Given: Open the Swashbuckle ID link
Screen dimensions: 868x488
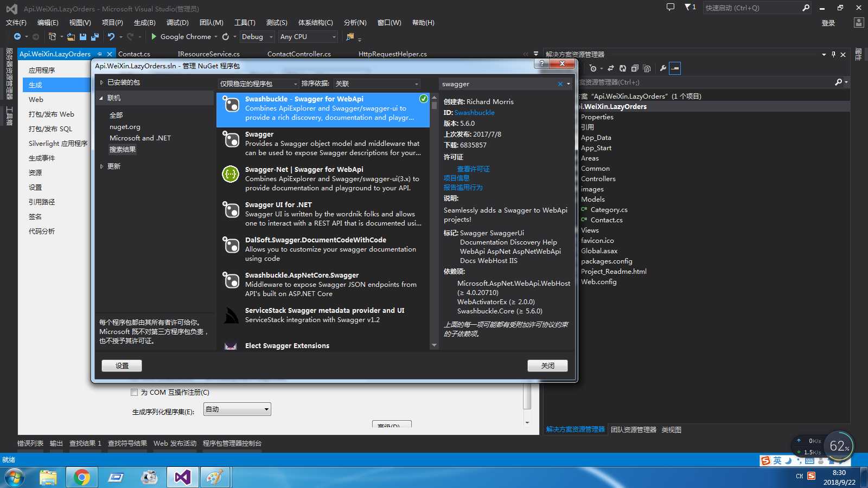Looking at the screenshot, I should (474, 112).
